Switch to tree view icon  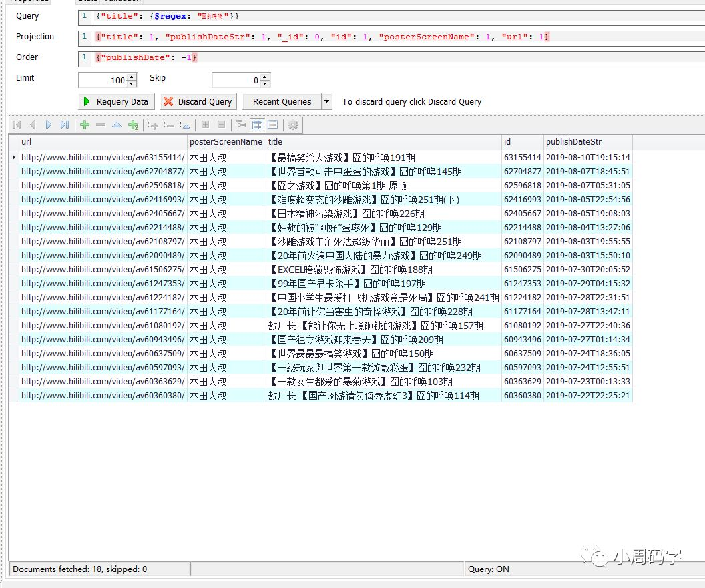[x=241, y=125]
